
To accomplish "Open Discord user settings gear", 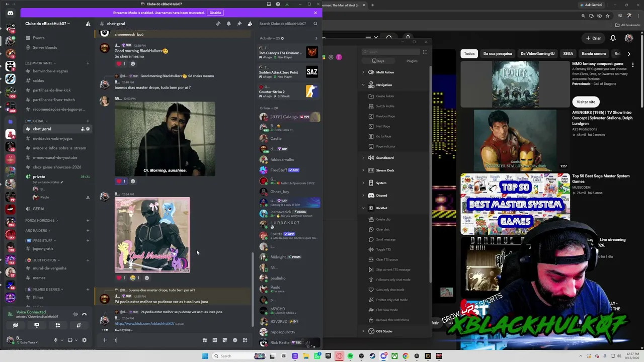I will (x=84, y=340).
